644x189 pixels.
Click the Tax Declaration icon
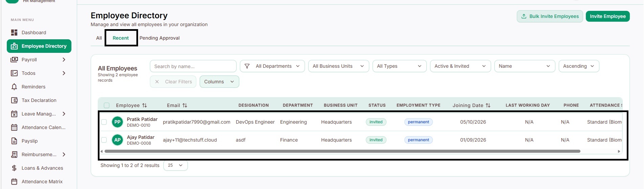click(x=14, y=100)
